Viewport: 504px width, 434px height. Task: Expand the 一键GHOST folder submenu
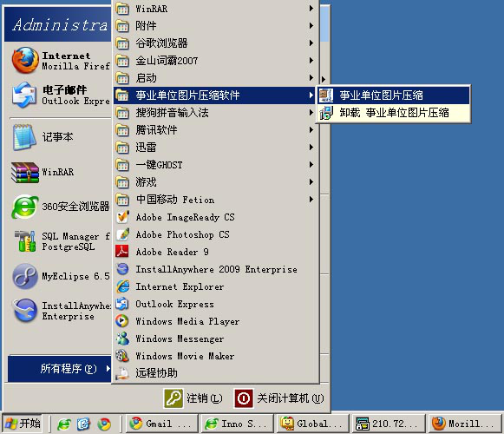[x=215, y=165]
